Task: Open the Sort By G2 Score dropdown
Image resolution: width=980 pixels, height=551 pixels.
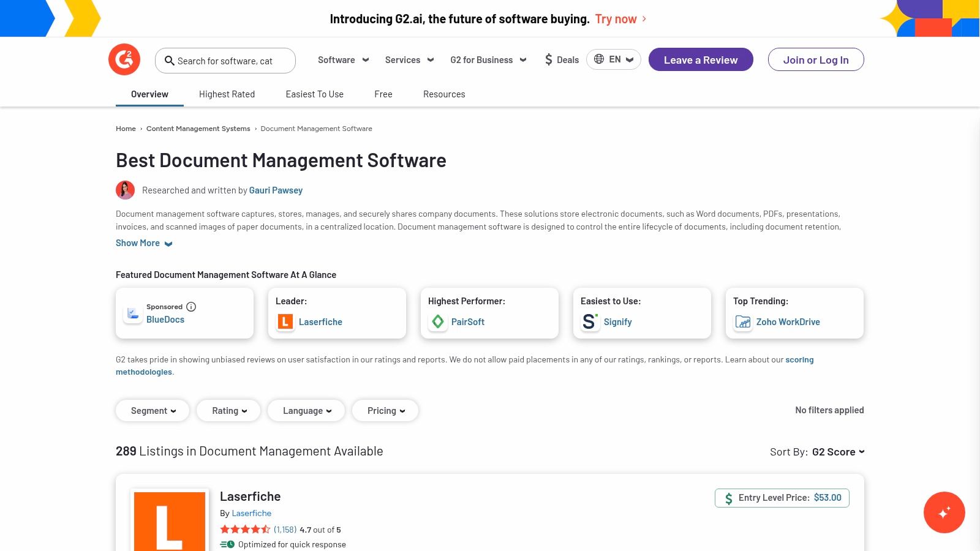Action: pos(838,452)
